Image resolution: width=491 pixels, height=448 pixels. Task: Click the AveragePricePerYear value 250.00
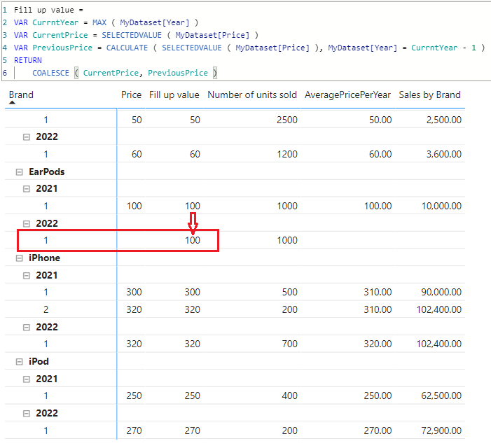[x=378, y=395]
